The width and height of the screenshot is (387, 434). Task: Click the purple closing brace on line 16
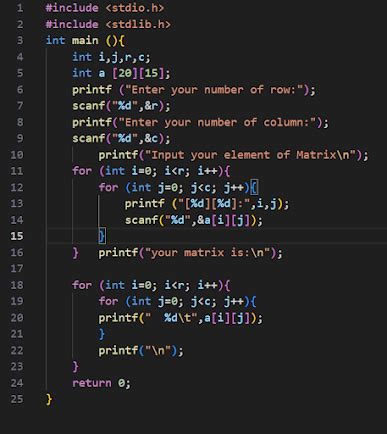75,253
